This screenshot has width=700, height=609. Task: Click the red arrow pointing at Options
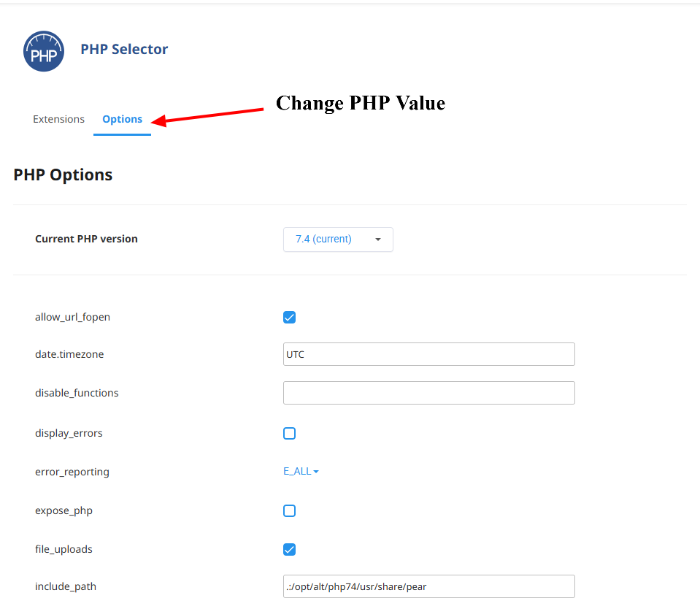click(210, 116)
